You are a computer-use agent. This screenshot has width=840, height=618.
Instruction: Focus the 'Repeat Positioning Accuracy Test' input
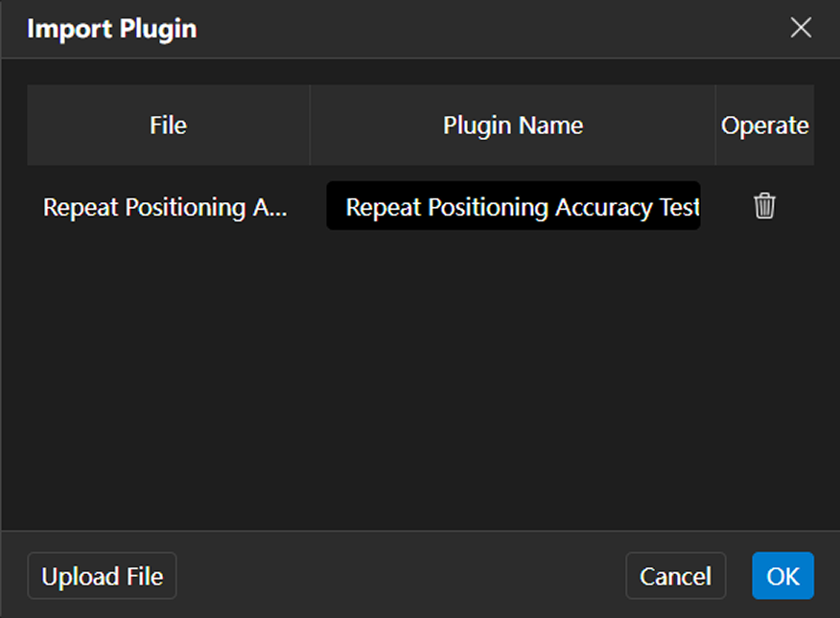[513, 207]
